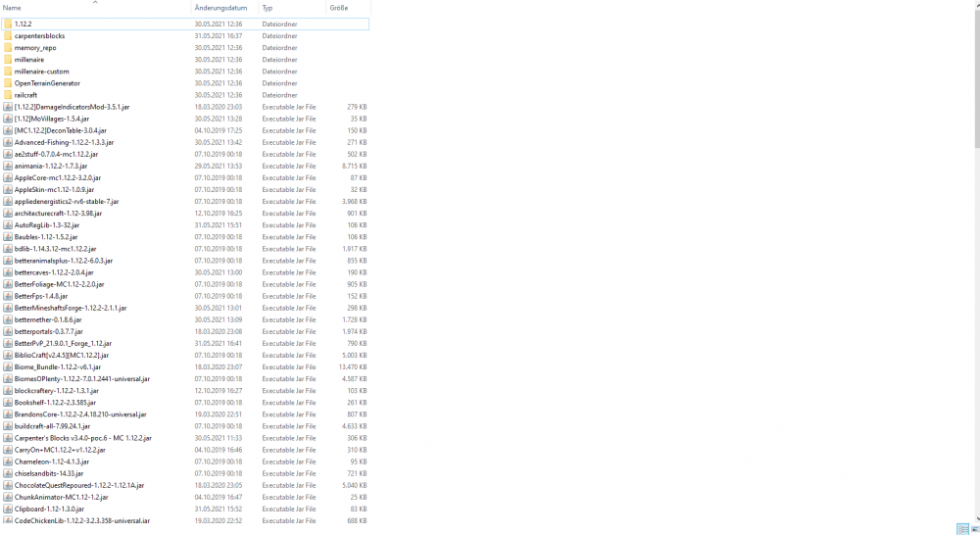Click the sort direction arrow above Name

point(95,3)
